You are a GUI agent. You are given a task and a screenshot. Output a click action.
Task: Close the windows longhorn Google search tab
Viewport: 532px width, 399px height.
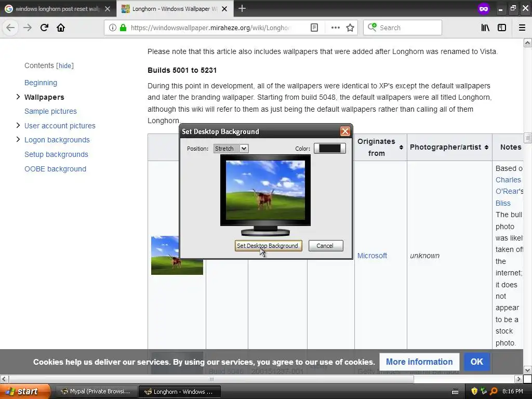point(108,9)
